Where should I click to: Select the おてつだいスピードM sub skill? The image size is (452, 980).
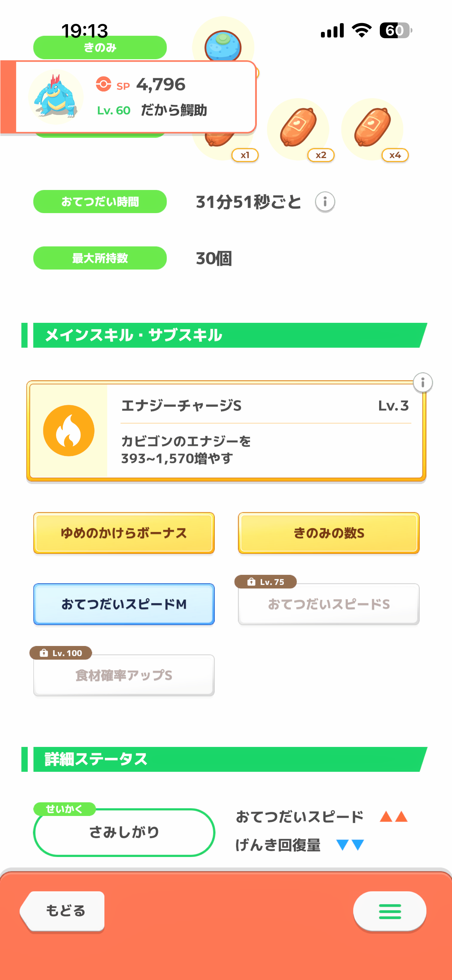(124, 604)
